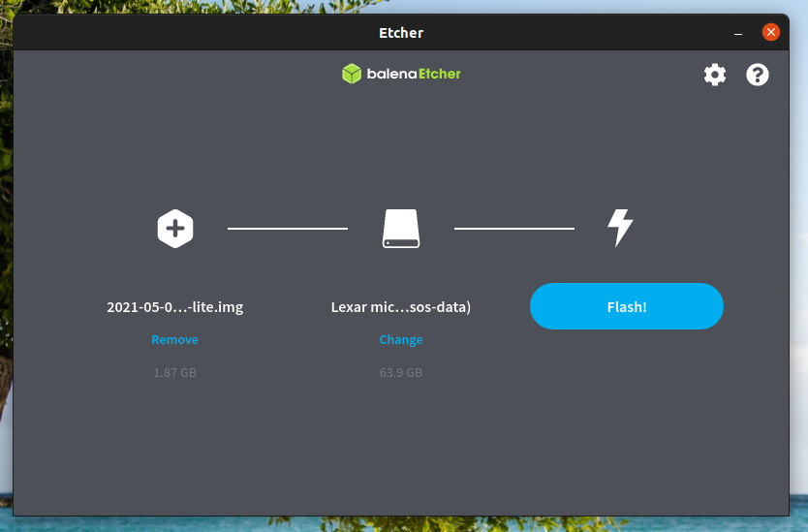Click the 63.9 GB drive size label
This screenshot has width=808, height=532.
[x=401, y=373]
